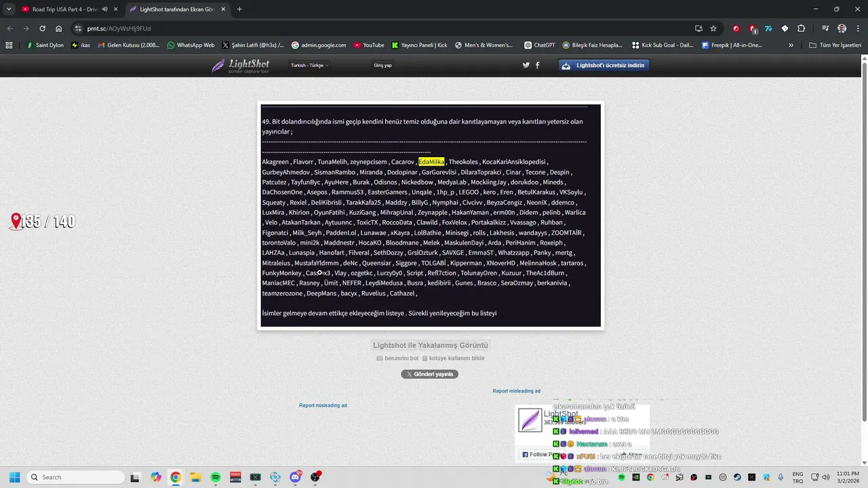Viewport: 868px width, 488px height.
Task: Open the OBS icon on the taskbar
Action: tap(315, 477)
